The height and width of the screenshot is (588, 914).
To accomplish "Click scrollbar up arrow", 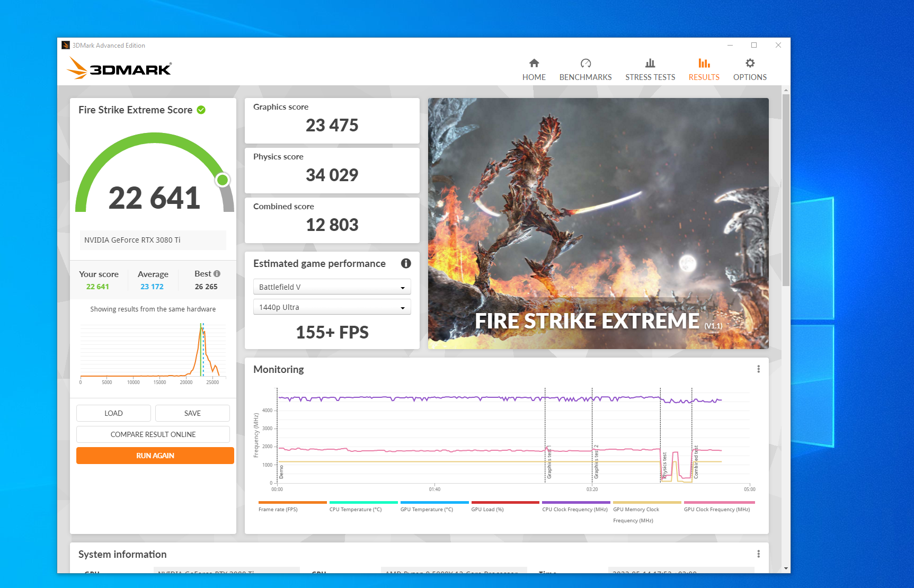I will tap(786, 90).
